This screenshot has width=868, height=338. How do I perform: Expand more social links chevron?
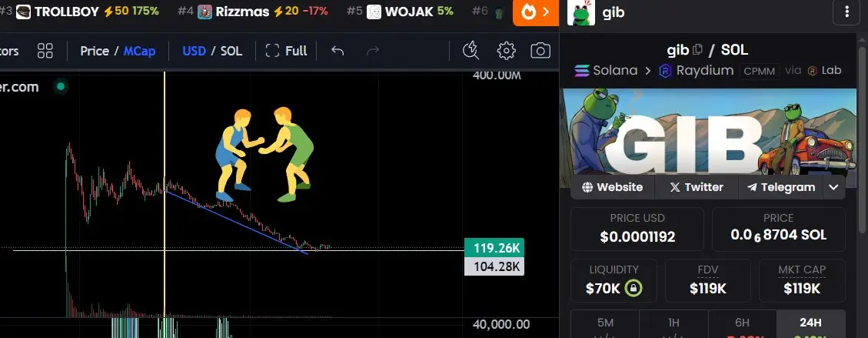point(833,187)
